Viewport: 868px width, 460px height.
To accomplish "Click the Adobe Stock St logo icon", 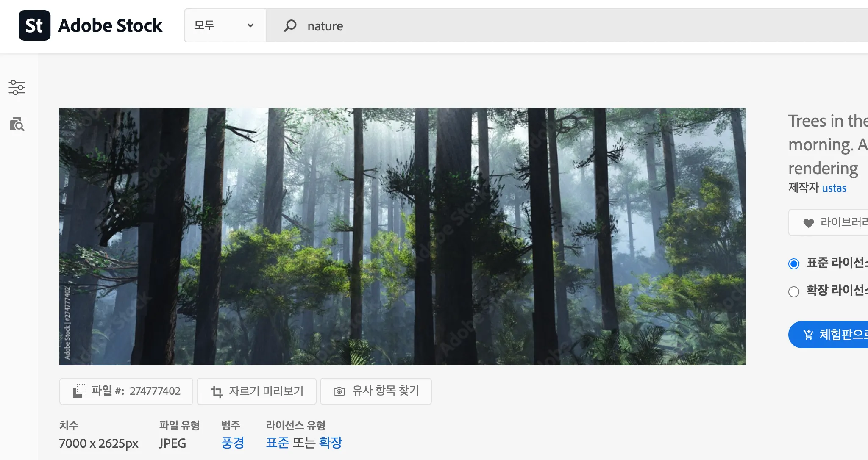I will (x=34, y=25).
